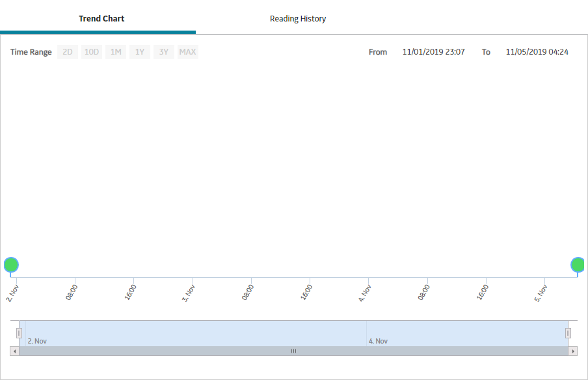588x380 pixels.
Task: Grab the left navigator range handle
Action: [19, 333]
